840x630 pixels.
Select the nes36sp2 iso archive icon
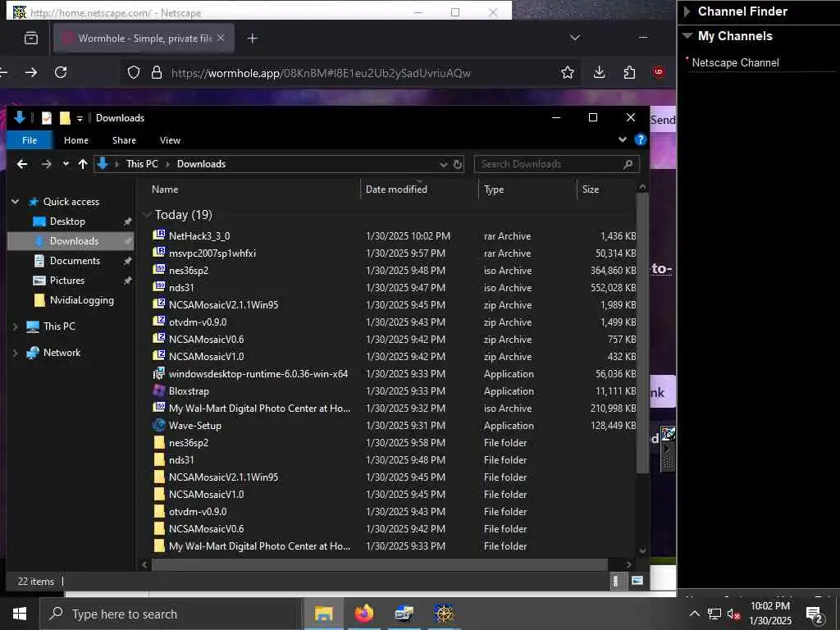(x=159, y=269)
